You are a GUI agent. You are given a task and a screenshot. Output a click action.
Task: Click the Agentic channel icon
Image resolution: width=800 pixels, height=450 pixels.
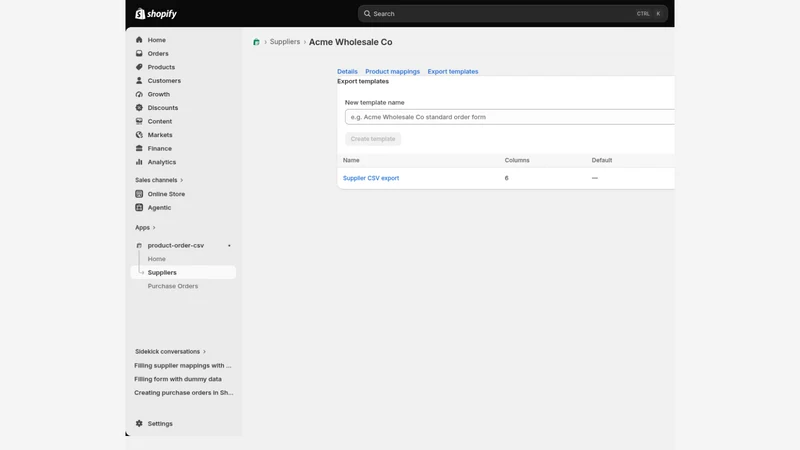tap(139, 208)
